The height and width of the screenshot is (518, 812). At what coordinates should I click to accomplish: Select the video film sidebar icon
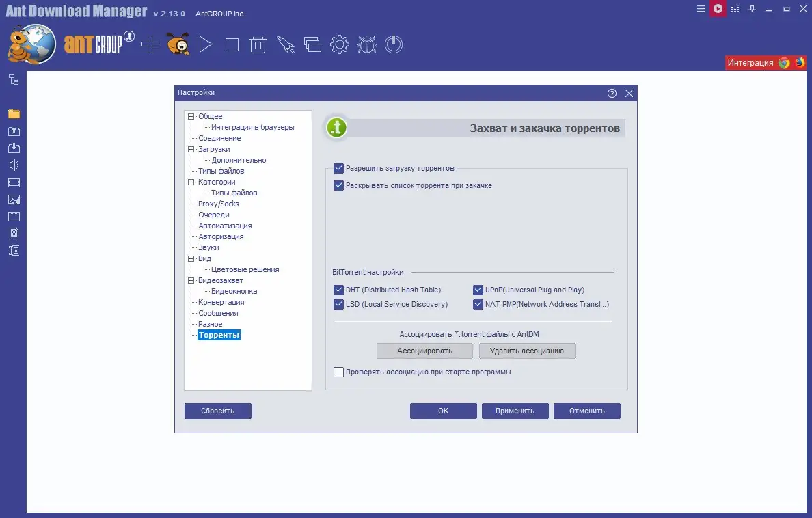point(14,182)
